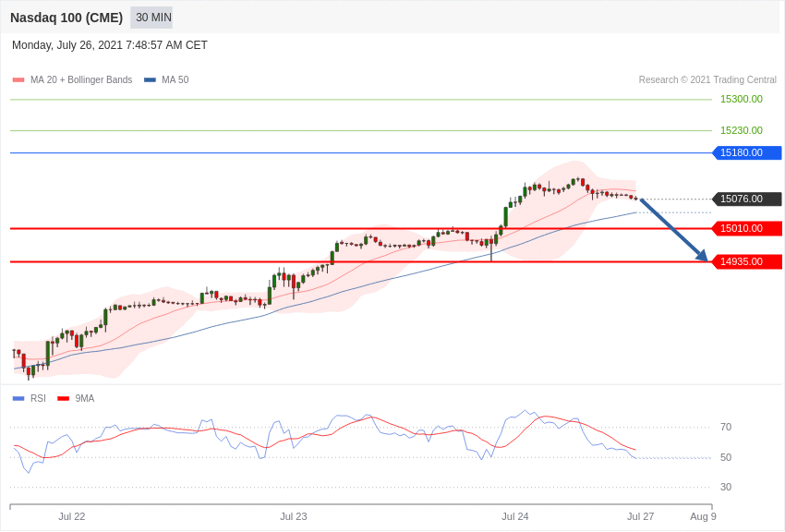Click the blue MA 50 legend swatch
The height and width of the screenshot is (532, 785).
(x=150, y=80)
